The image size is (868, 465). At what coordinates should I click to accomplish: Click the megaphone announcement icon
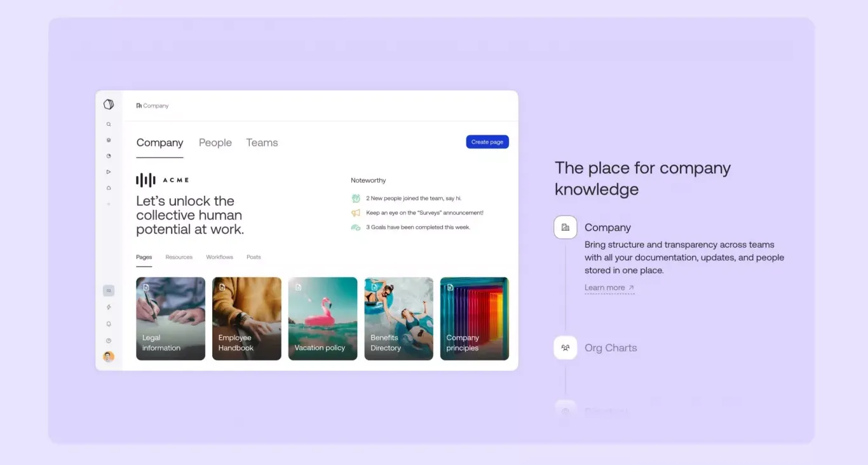pos(356,213)
